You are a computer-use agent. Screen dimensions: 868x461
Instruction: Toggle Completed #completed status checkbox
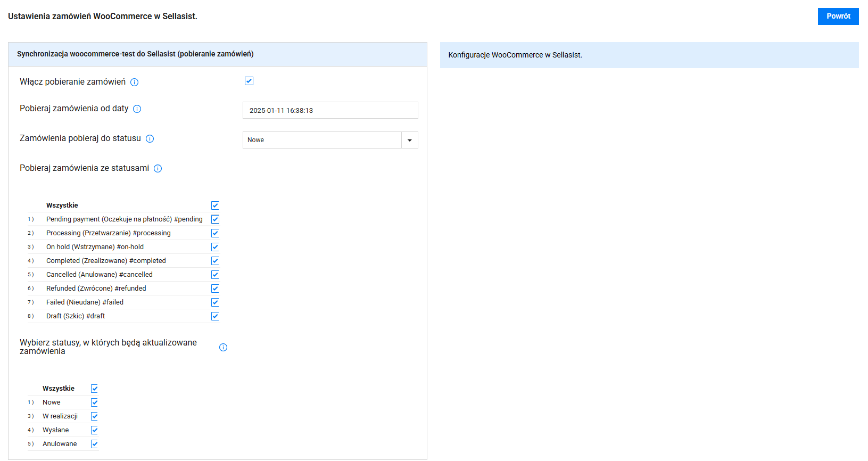click(215, 261)
